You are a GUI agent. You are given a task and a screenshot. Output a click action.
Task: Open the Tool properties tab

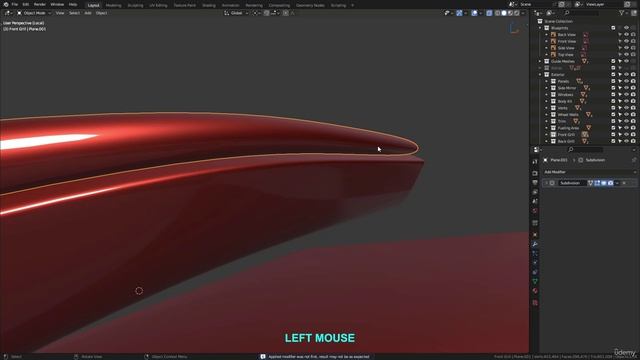pyautogui.click(x=535, y=162)
